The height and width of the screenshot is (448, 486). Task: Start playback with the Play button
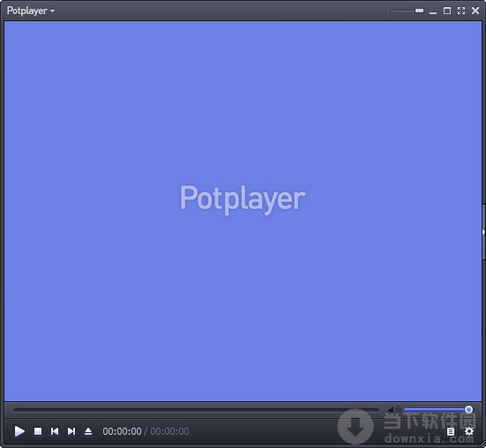[19, 431]
